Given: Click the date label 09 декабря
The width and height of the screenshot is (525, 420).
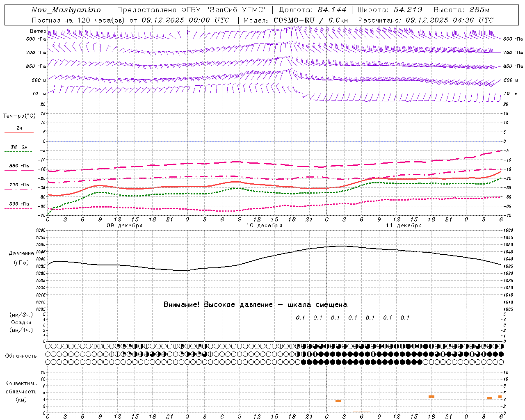Looking at the screenshot, I should 125,226.
